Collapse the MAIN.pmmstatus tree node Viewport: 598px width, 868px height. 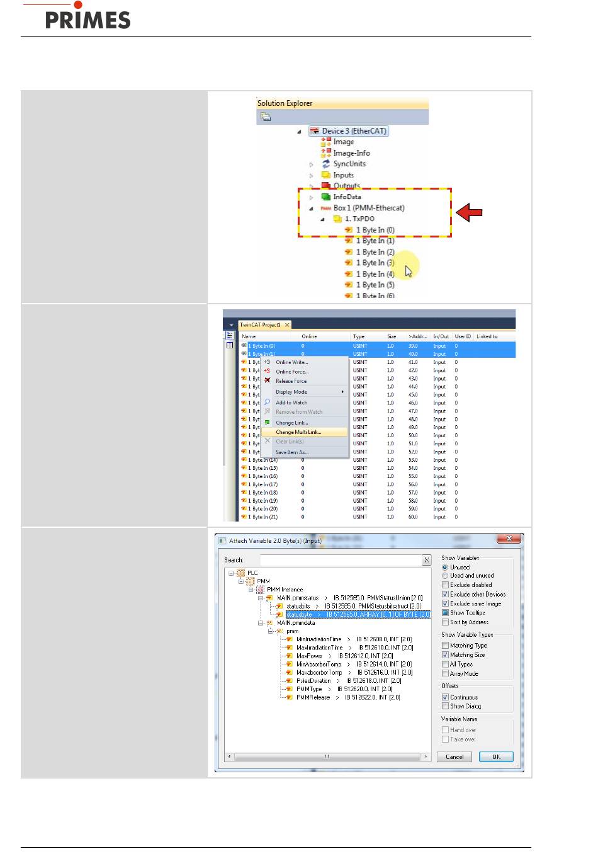coord(261,598)
